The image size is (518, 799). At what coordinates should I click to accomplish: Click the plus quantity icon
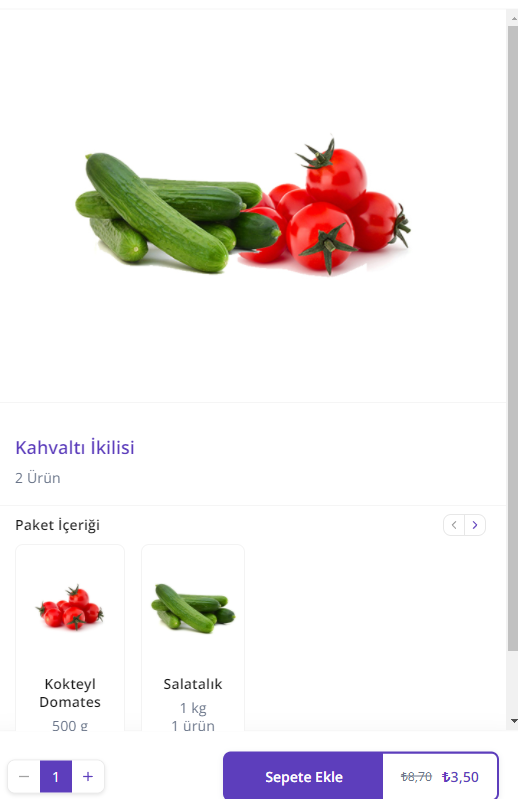[88, 777]
